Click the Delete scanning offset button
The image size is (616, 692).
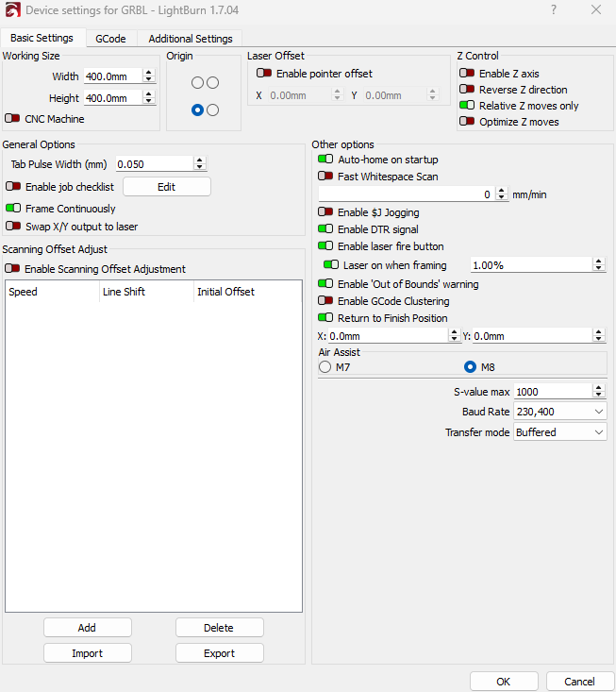(x=220, y=628)
